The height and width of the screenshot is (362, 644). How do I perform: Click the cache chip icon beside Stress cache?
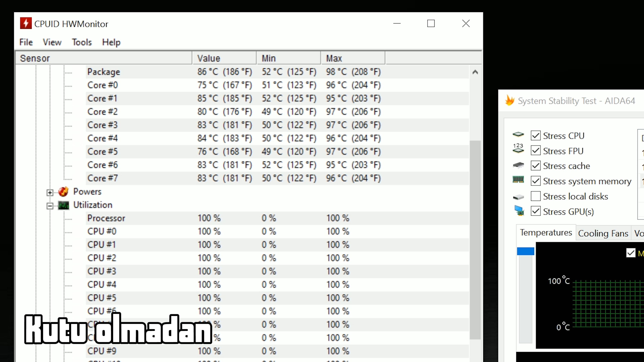pyautogui.click(x=518, y=165)
